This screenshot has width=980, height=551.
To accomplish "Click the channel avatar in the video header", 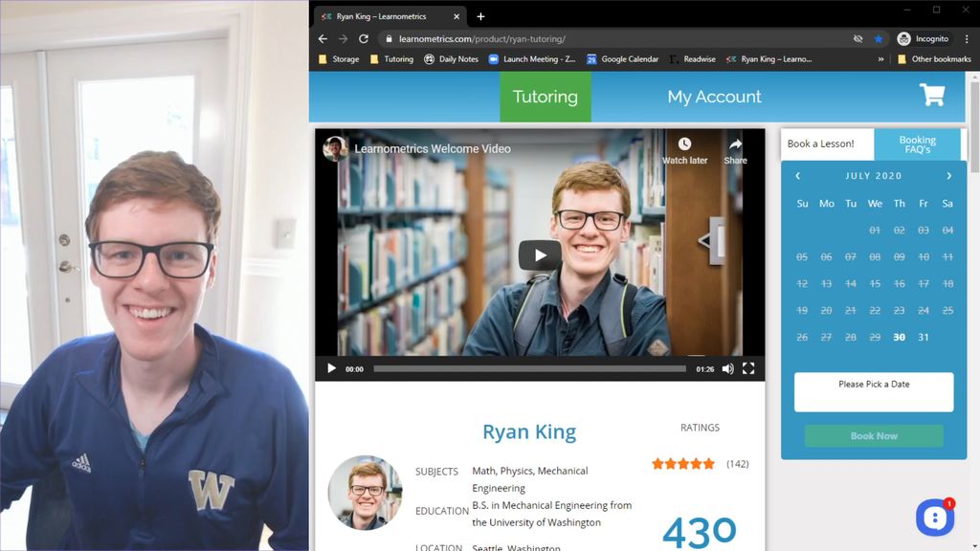I will (x=335, y=148).
